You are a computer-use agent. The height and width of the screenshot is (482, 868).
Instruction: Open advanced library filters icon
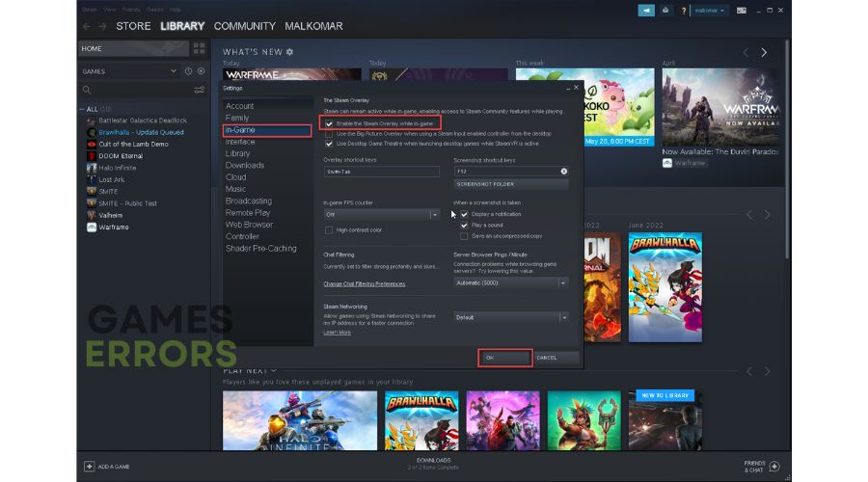coord(200,90)
